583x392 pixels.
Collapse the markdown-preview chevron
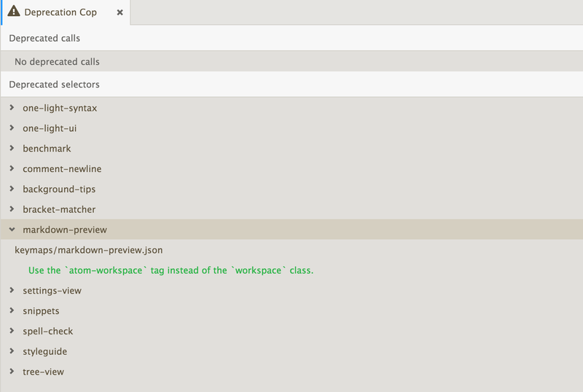pyautogui.click(x=12, y=230)
